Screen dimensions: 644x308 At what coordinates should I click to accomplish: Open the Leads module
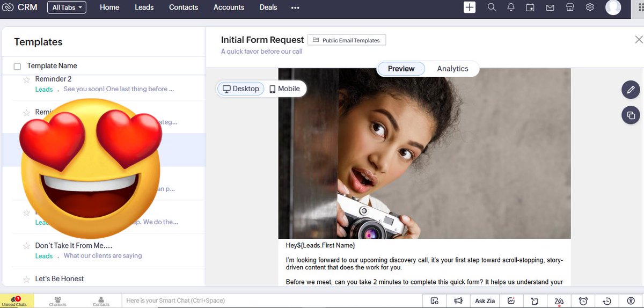(x=144, y=8)
